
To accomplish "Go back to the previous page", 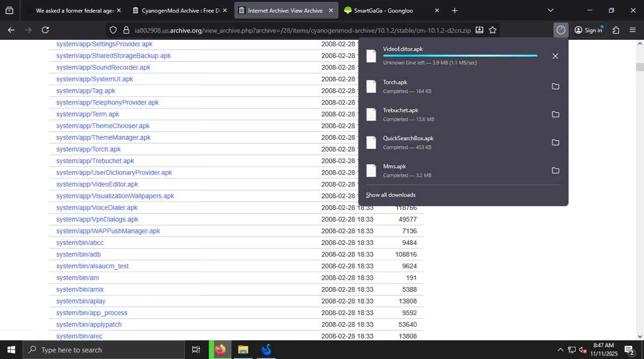I will [x=11, y=30].
